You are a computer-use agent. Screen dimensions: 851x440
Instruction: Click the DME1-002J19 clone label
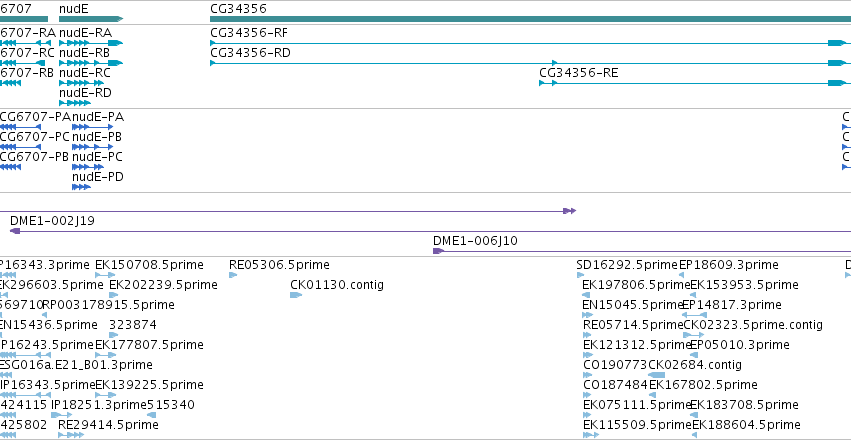(52, 221)
